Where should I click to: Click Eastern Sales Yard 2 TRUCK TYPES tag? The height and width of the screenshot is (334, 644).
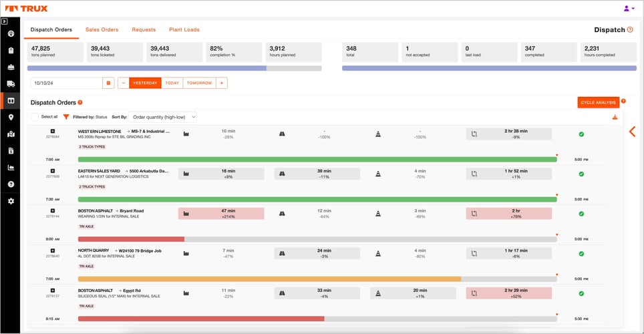tap(92, 186)
